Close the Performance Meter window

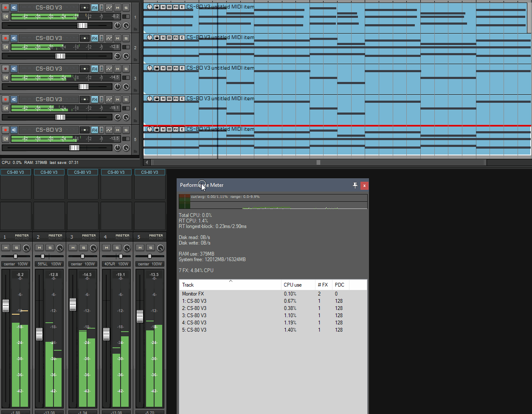tap(364, 186)
